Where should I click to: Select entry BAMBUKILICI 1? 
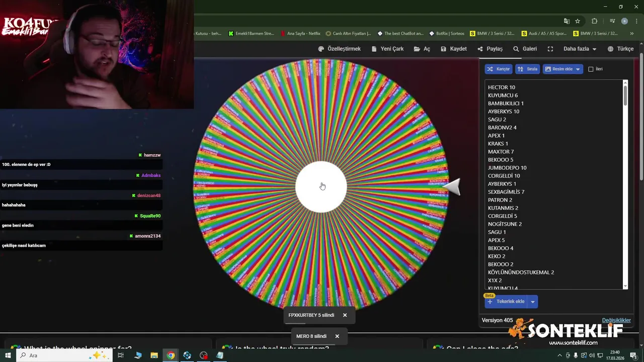506,104
